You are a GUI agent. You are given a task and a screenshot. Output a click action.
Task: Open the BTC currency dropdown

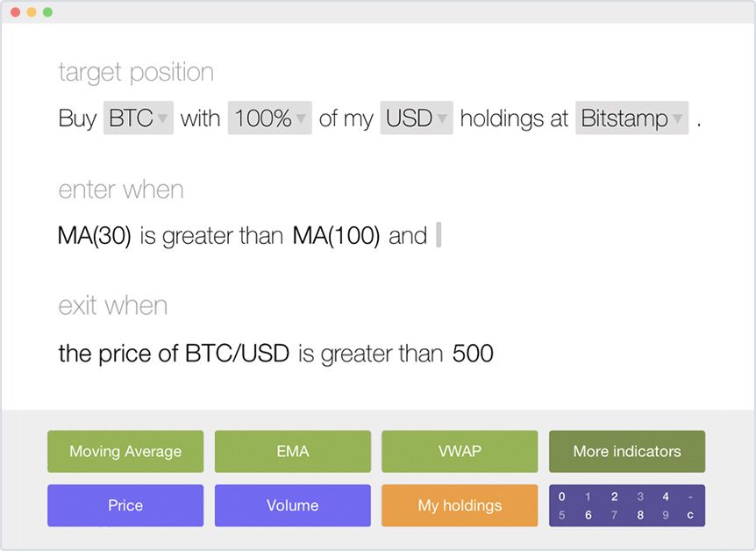139,118
